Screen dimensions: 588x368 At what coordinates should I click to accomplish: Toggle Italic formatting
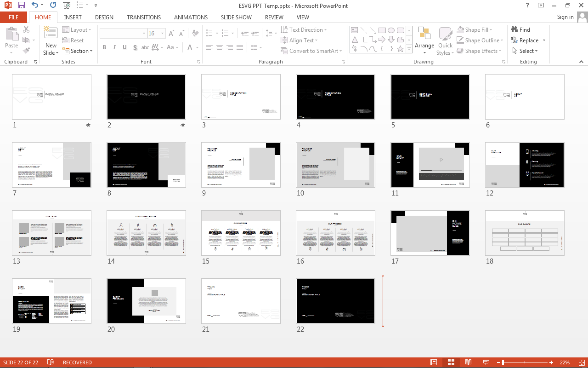[114, 47]
